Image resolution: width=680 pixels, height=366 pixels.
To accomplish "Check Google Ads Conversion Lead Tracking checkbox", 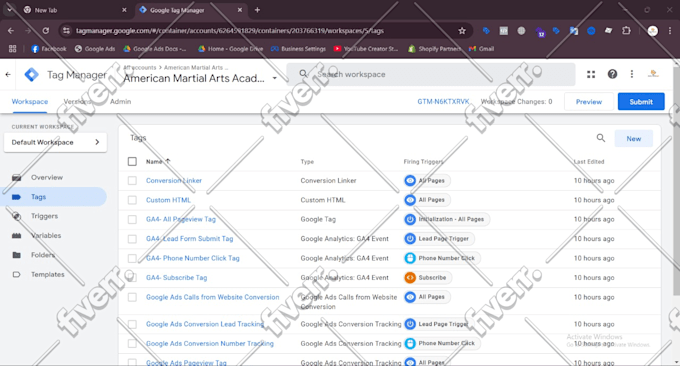I will 132,324.
